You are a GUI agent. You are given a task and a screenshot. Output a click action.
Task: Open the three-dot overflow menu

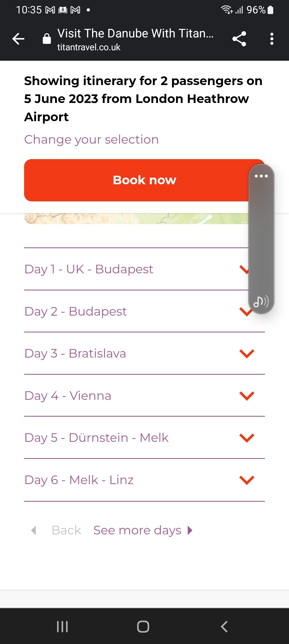[x=272, y=39]
